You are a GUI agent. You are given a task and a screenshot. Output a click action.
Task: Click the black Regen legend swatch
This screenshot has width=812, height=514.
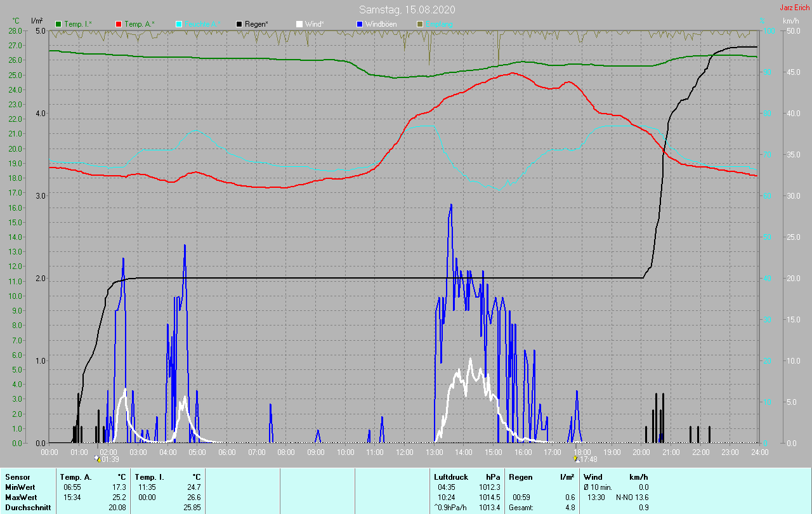pyautogui.click(x=239, y=24)
